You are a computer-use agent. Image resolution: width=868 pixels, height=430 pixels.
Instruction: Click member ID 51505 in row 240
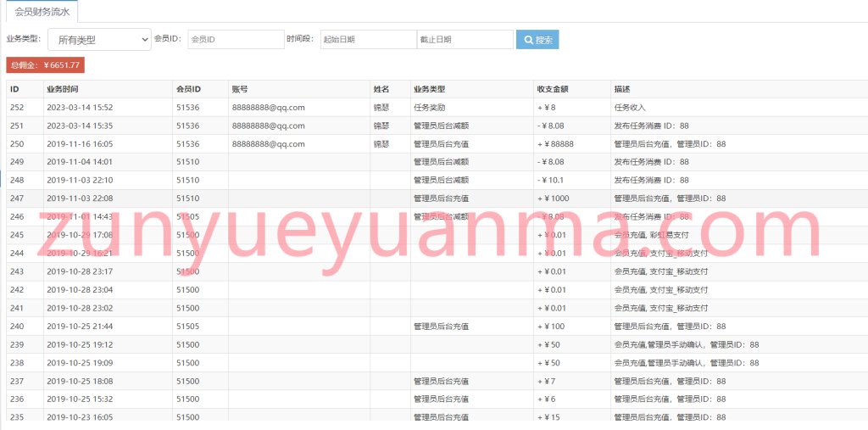pyautogui.click(x=187, y=327)
